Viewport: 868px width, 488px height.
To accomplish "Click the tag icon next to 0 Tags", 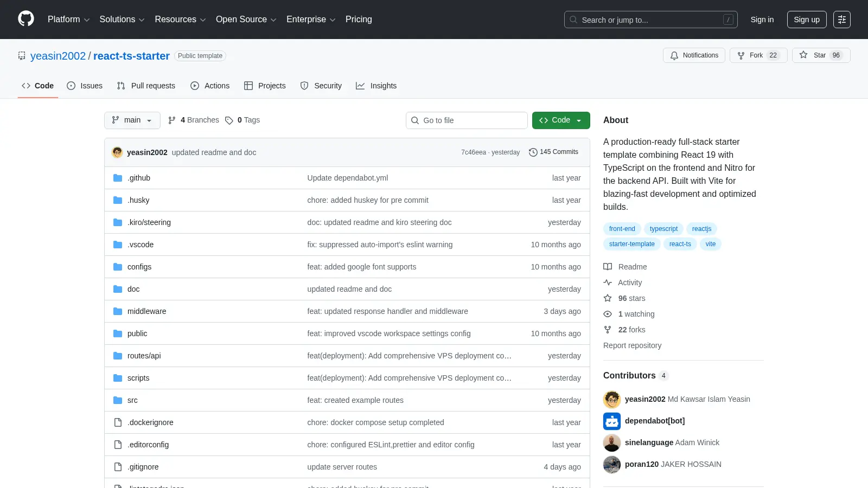I will point(229,120).
